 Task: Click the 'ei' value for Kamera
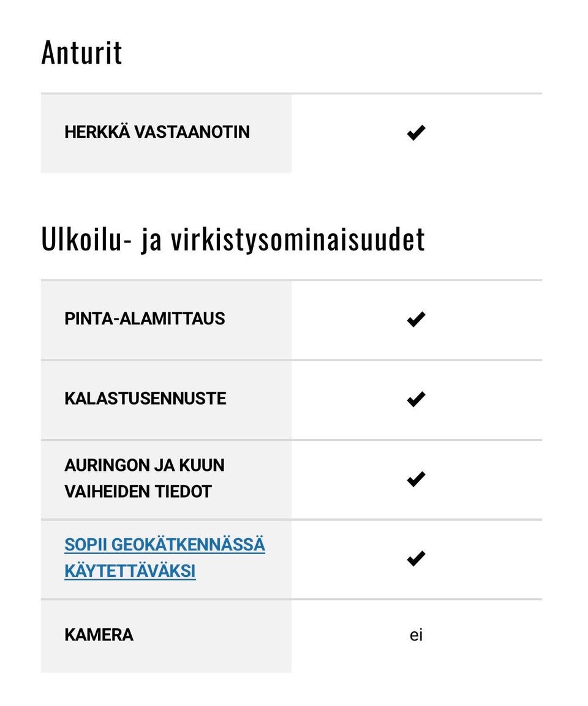(x=416, y=636)
